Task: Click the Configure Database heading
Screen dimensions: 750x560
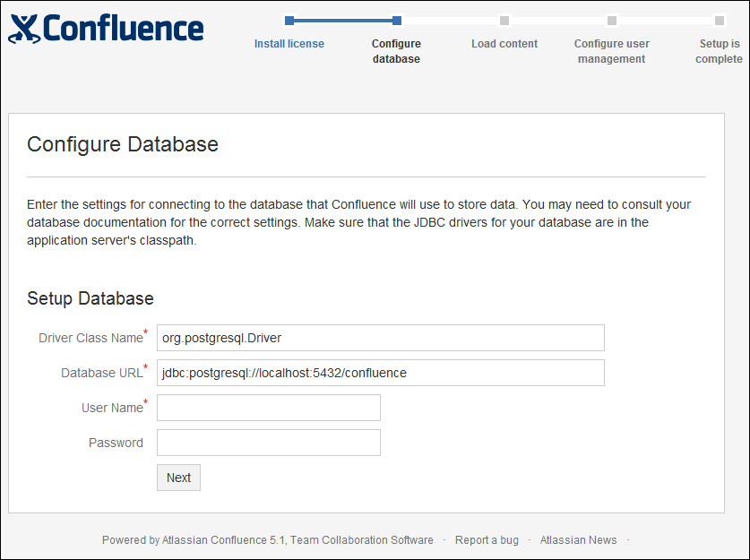Action: pyautogui.click(x=123, y=144)
